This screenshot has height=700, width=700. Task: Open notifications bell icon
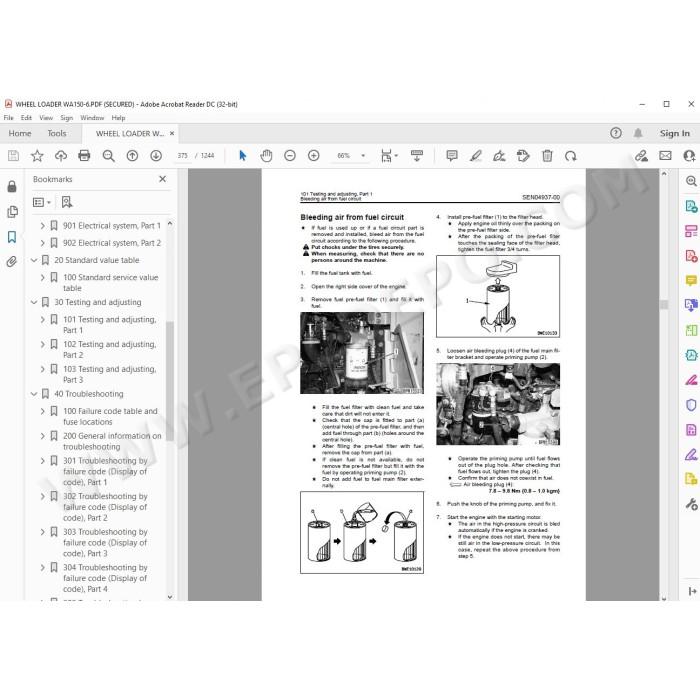[638, 133]
